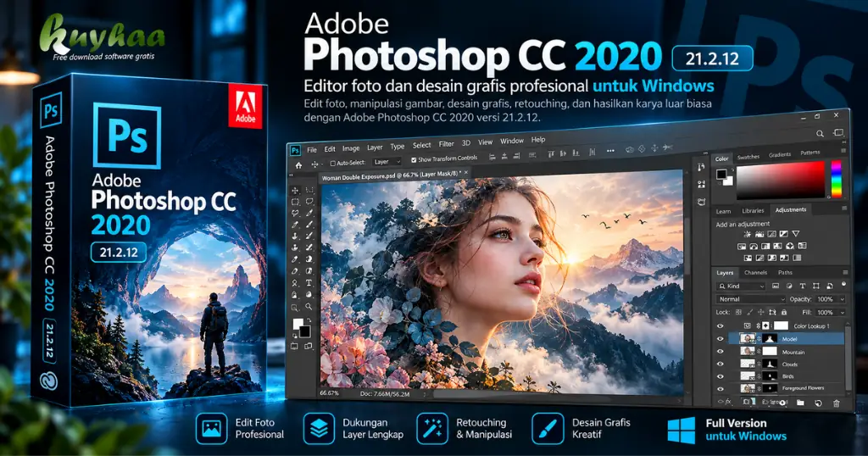Viewport: 868px width, 456px height.
Task: Open the Color panel flyout menu
Action: 843,150
